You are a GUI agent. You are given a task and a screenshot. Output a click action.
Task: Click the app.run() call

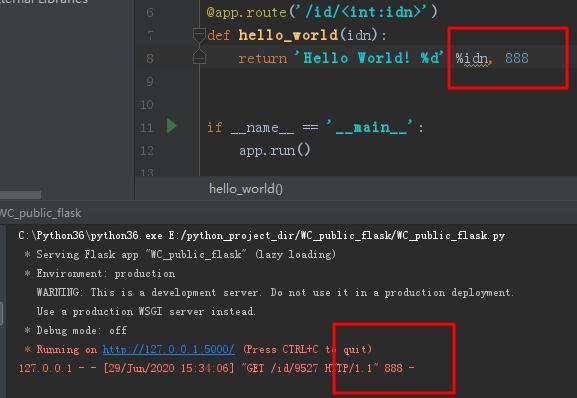(275, 150)
